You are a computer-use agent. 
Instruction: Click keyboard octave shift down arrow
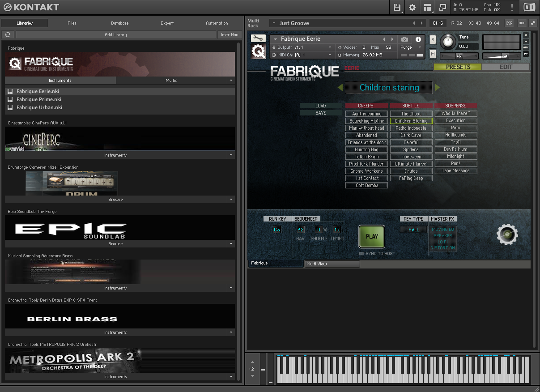tap(252, 376)
